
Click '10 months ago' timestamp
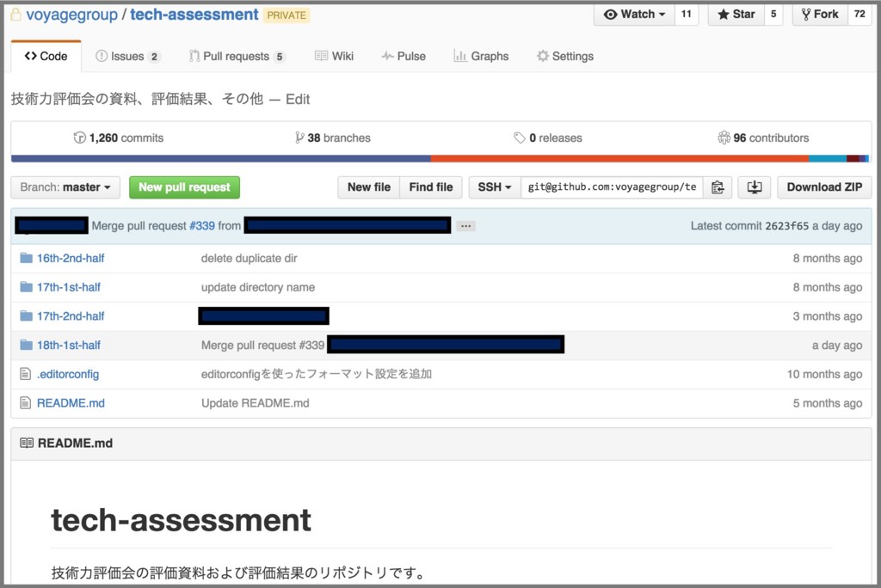[824, 374]
